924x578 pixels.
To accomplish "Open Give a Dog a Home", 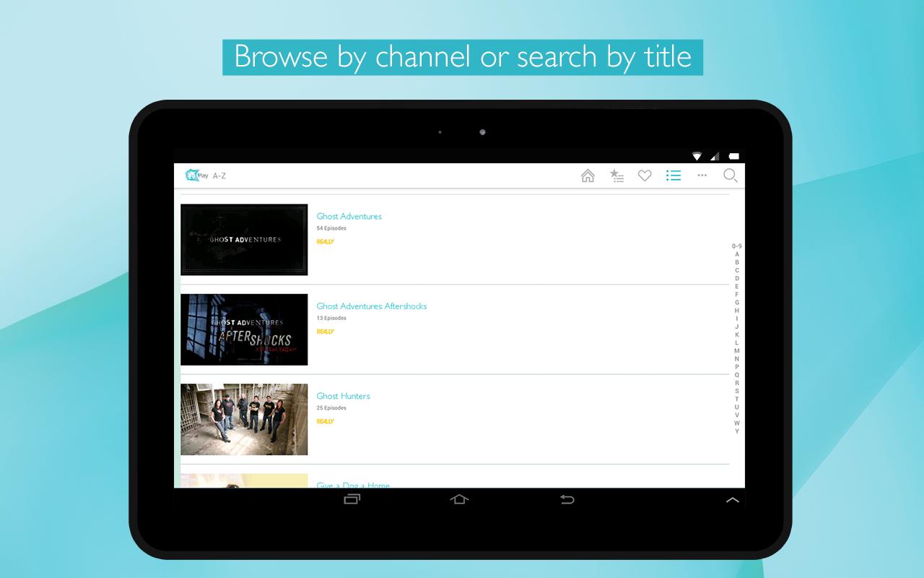I will pos(352,485).
